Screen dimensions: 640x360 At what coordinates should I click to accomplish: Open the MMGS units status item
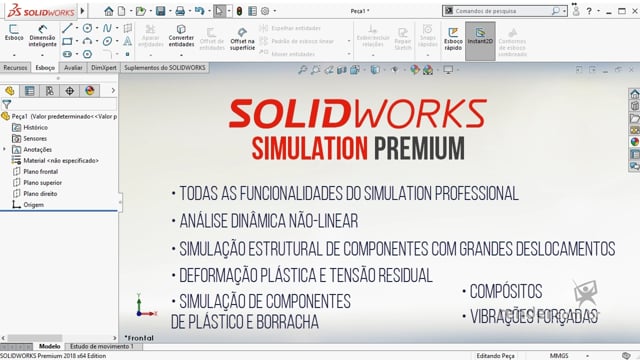click(x=559, y=356)
